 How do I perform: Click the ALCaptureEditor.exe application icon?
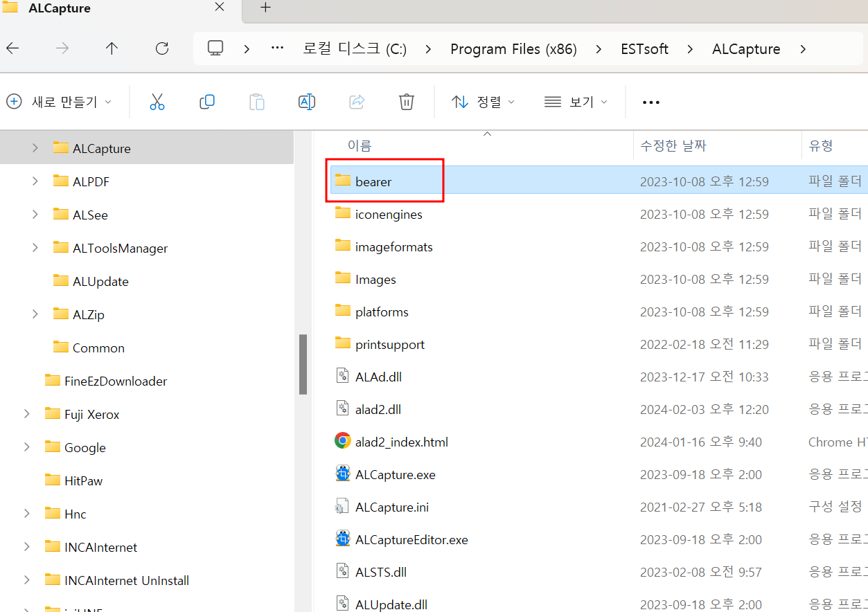[x=342, y=539]
